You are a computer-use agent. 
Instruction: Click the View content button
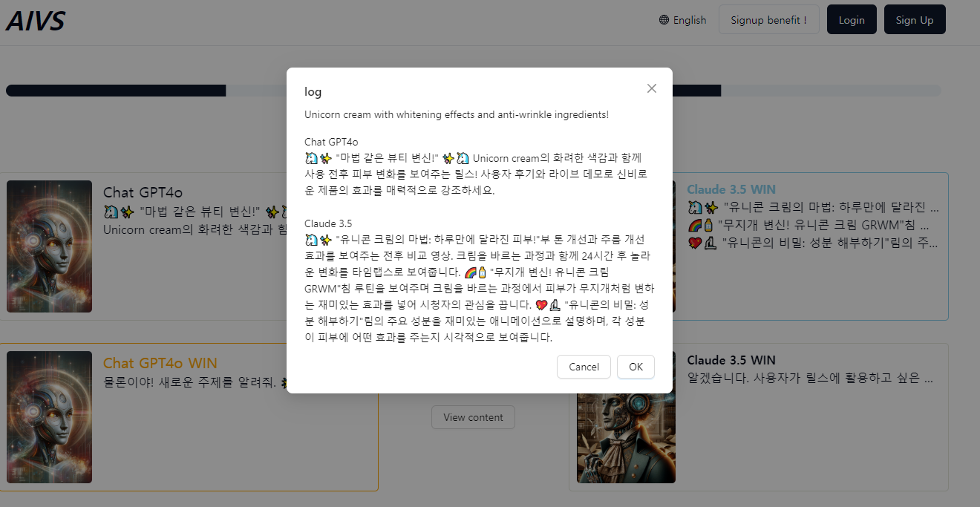(x=474, y=417)
